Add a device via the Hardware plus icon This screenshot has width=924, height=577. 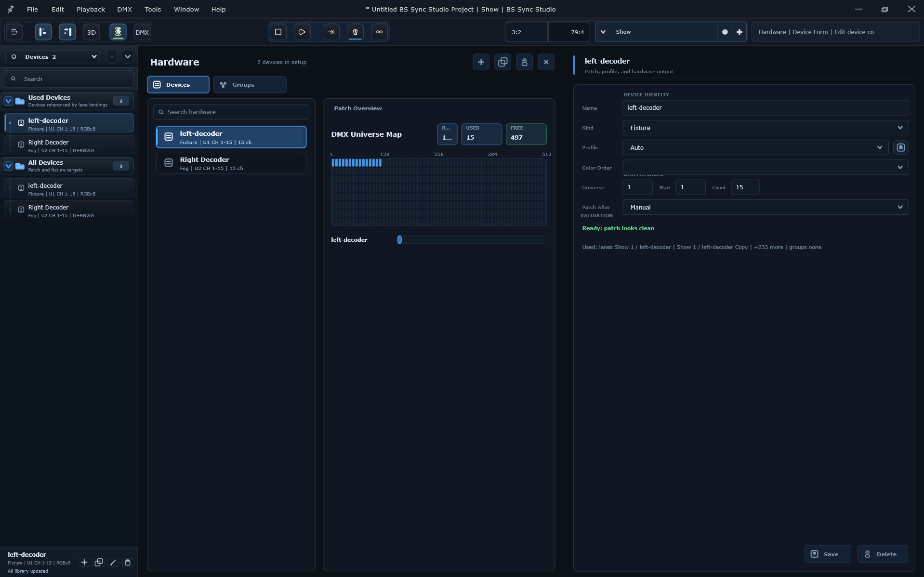click(x=481, y=62)
